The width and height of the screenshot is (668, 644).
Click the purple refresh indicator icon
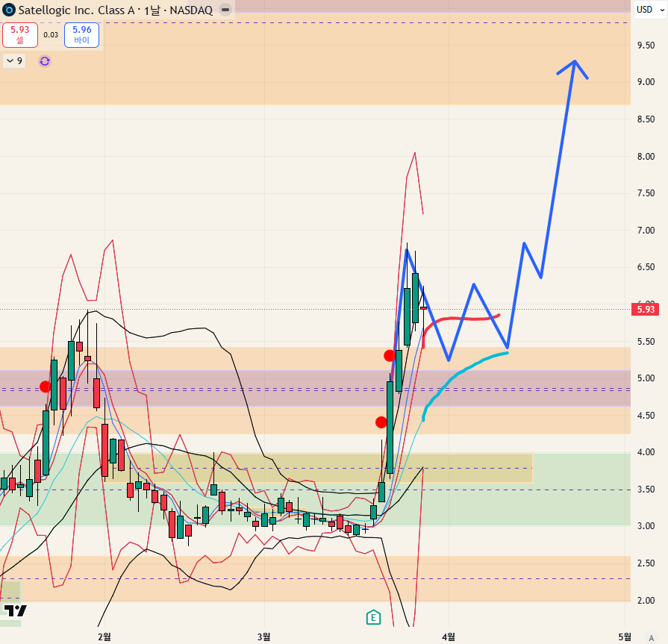[x=45, y=61]
